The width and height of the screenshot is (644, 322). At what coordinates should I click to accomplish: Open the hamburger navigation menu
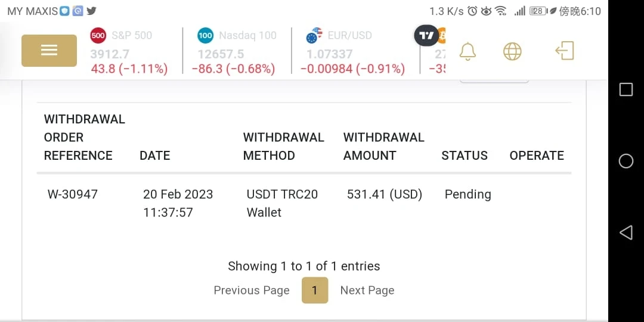(x=49, y=51)
